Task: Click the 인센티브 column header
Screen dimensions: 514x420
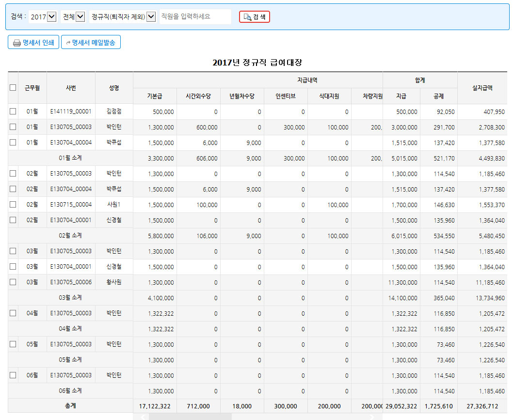Action: [x=286, y=96]
